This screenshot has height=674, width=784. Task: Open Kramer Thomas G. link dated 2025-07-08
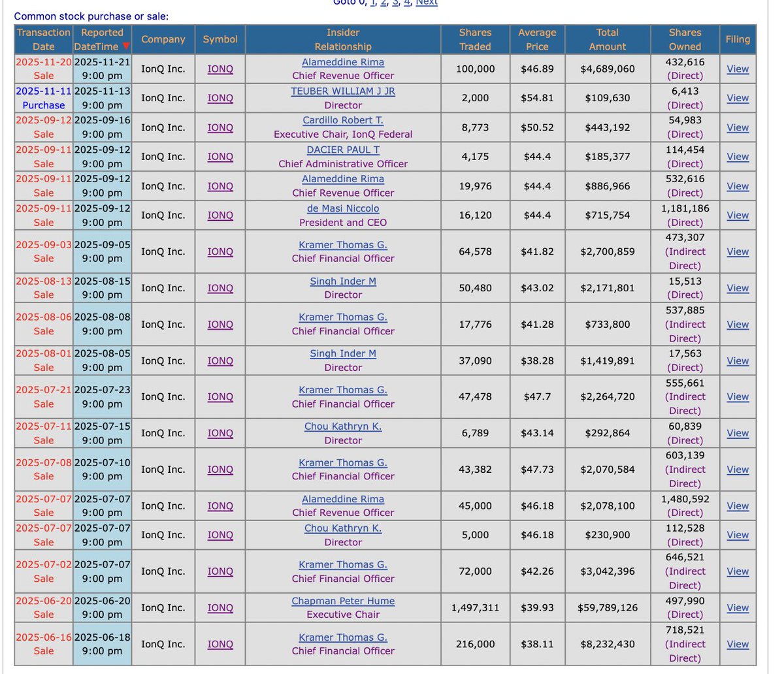pos(343,463)
